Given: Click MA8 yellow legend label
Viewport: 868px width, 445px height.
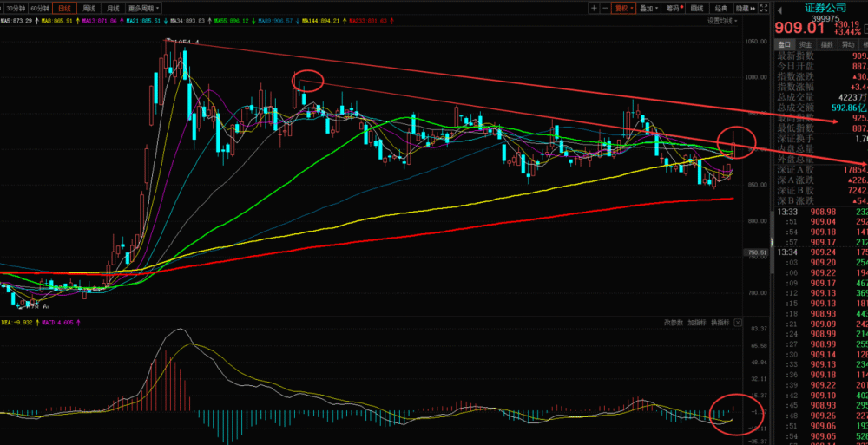Looking at the screenshot, I should [x=57, y=21].
